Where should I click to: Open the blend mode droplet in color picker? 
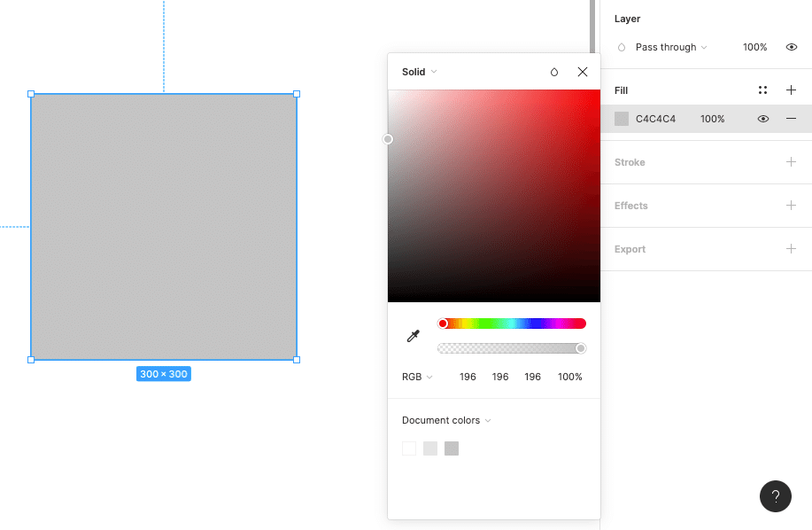click(x=554, y=72)
